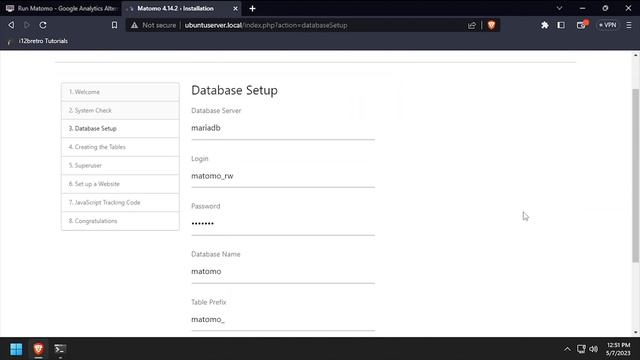Reload the Matomo installation page
Screen dimensions: 640x360
click(43, 25)
